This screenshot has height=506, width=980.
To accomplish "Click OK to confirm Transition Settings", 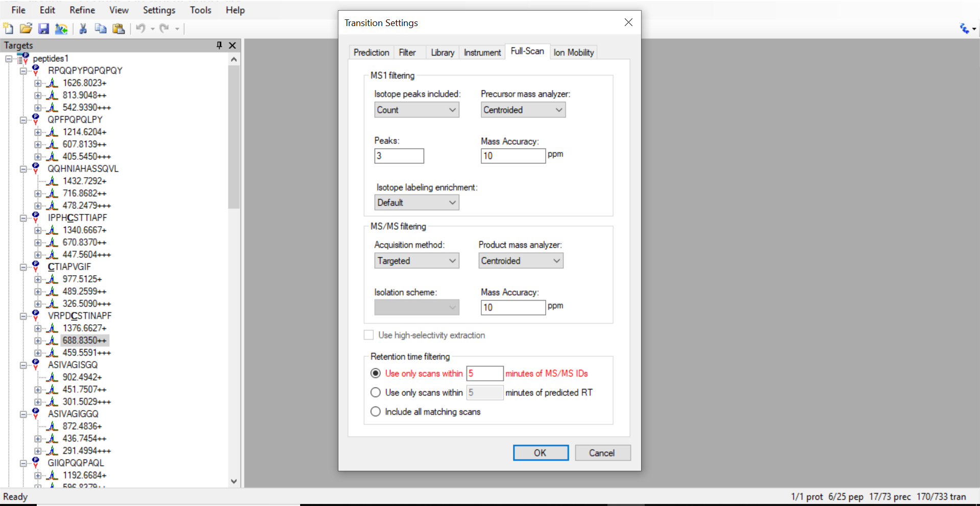I will [x=541, y=453].
